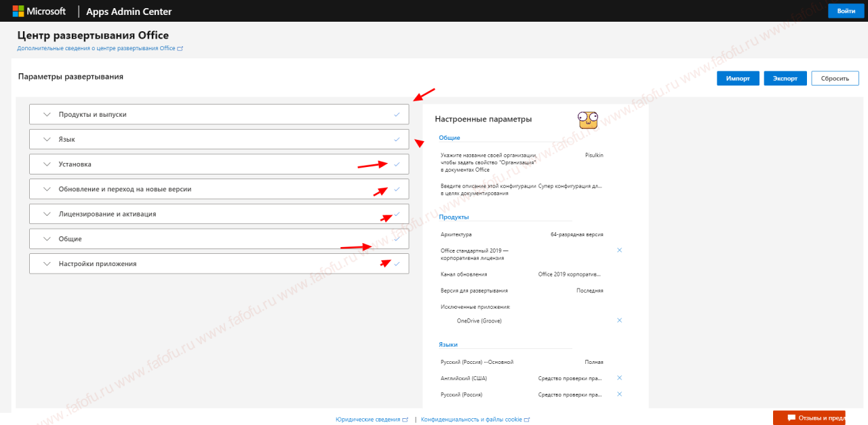Click checkmark in Обновление и переход row
This screenshot has height=425, width=868.
[397, 189]
